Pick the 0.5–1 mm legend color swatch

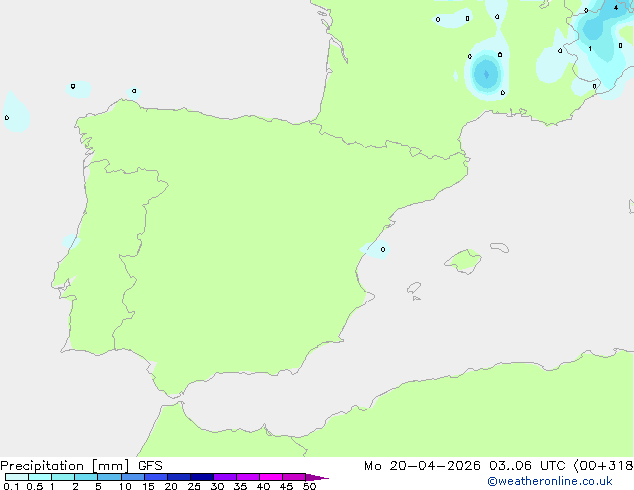tap(40, 477)
